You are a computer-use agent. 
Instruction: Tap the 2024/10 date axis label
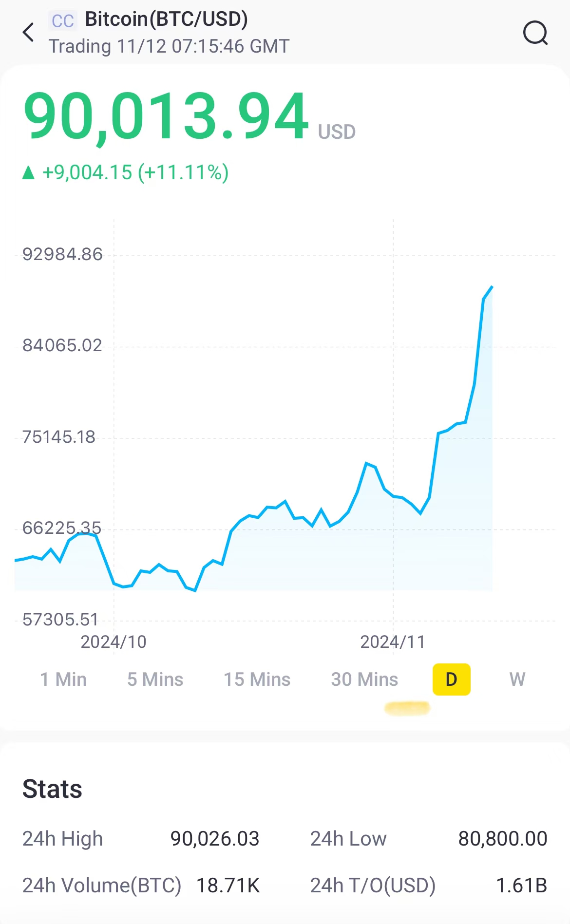pos(114,642)
